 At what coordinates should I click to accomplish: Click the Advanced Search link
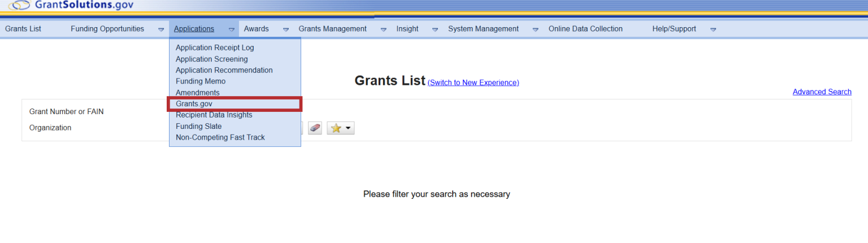click(x=822, y=92)
